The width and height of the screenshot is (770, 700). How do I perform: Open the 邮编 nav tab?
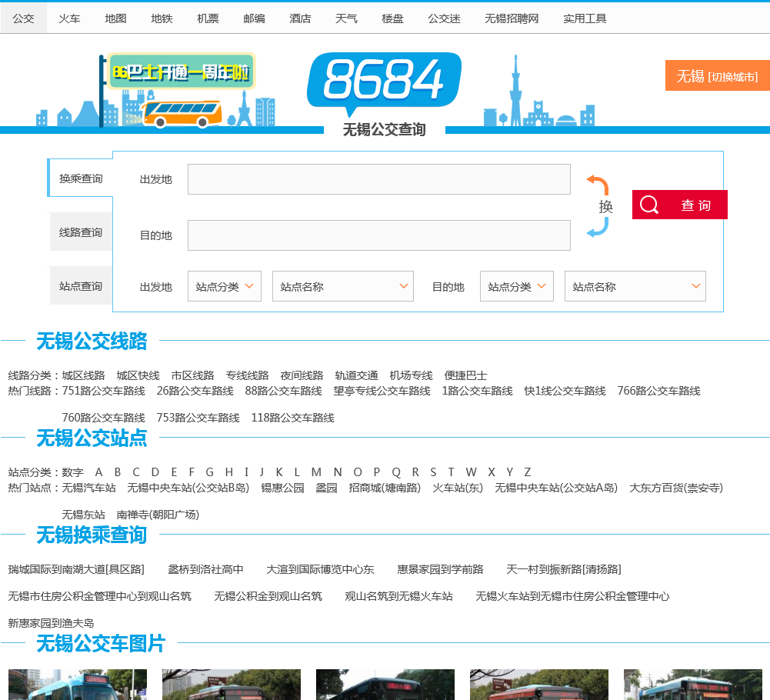pyautogui.click(x=254, y=18)
